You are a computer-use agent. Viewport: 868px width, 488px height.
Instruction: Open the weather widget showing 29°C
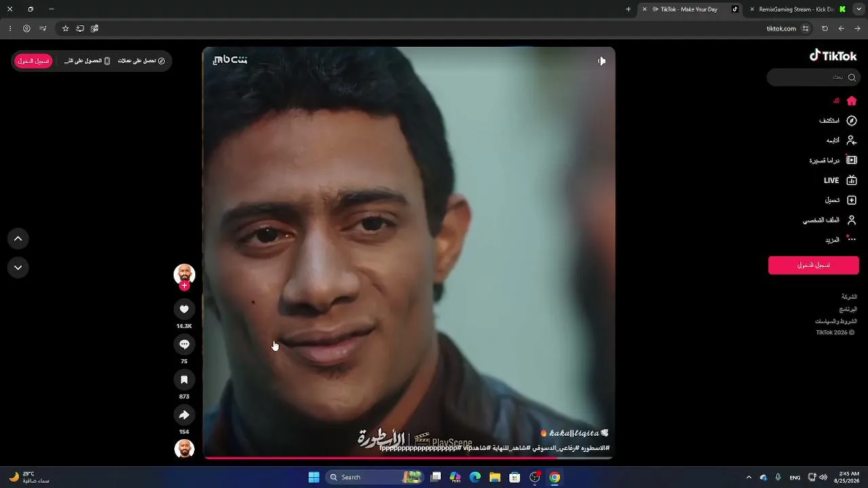tap(30, 477)
